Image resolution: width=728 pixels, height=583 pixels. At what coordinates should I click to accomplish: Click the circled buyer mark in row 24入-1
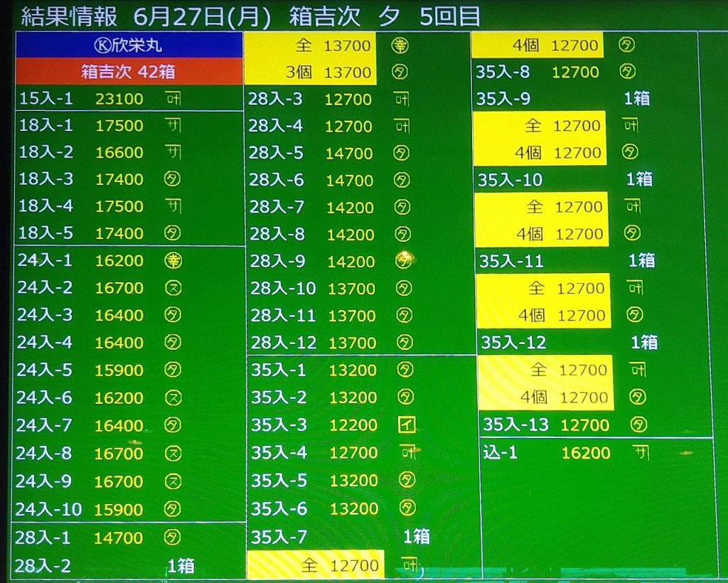pos(173,261)
